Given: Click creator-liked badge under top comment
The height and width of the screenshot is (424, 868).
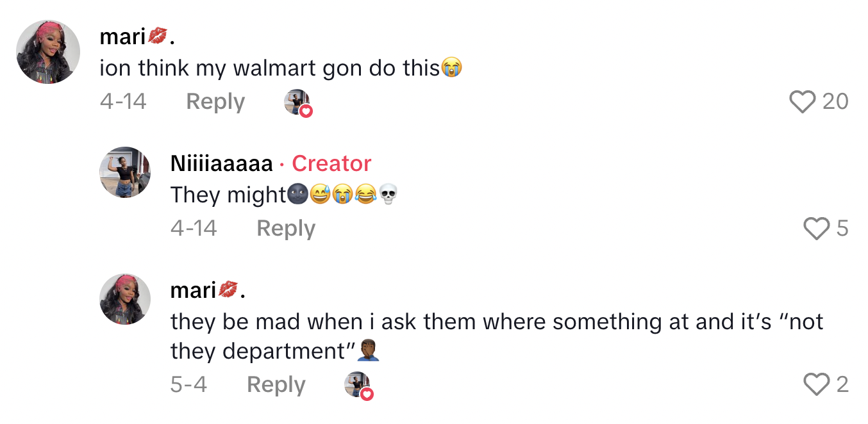Looking at the screenshot, I should (x=298, y=102).
